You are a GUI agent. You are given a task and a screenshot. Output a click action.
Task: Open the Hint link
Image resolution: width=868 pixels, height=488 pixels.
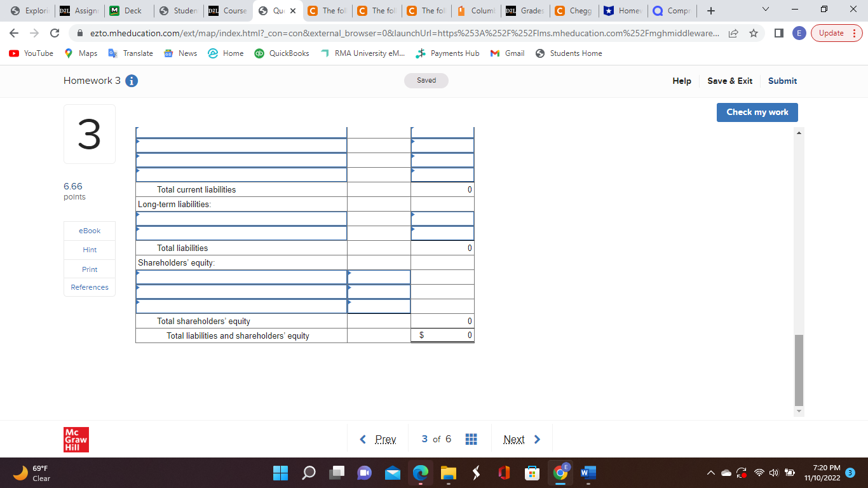pos(89,250)
